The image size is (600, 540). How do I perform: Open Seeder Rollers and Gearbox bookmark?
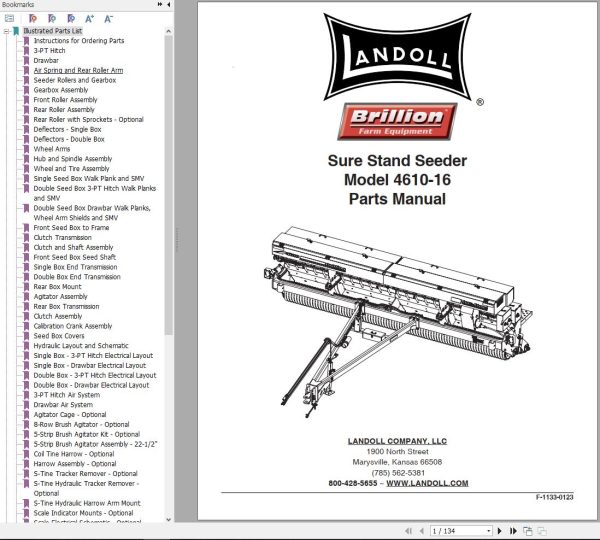[x=75, y=80]
